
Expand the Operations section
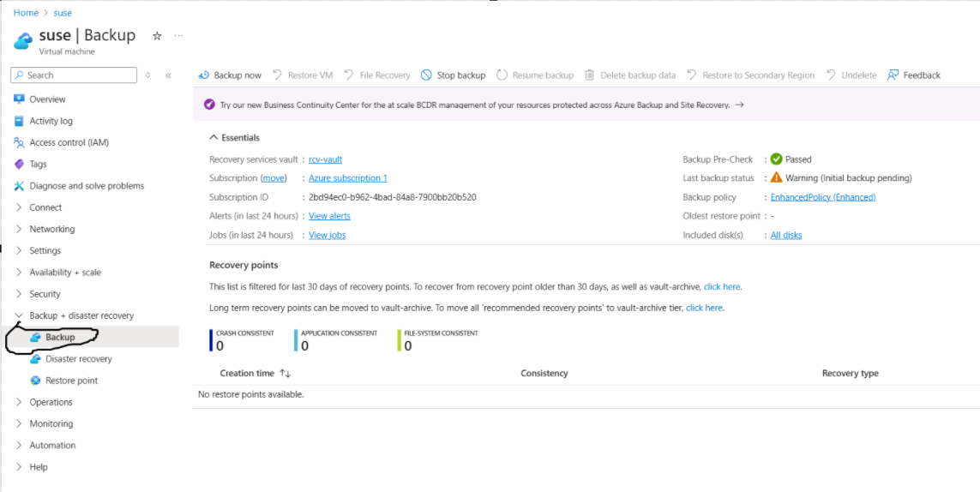tap(19, 402)
